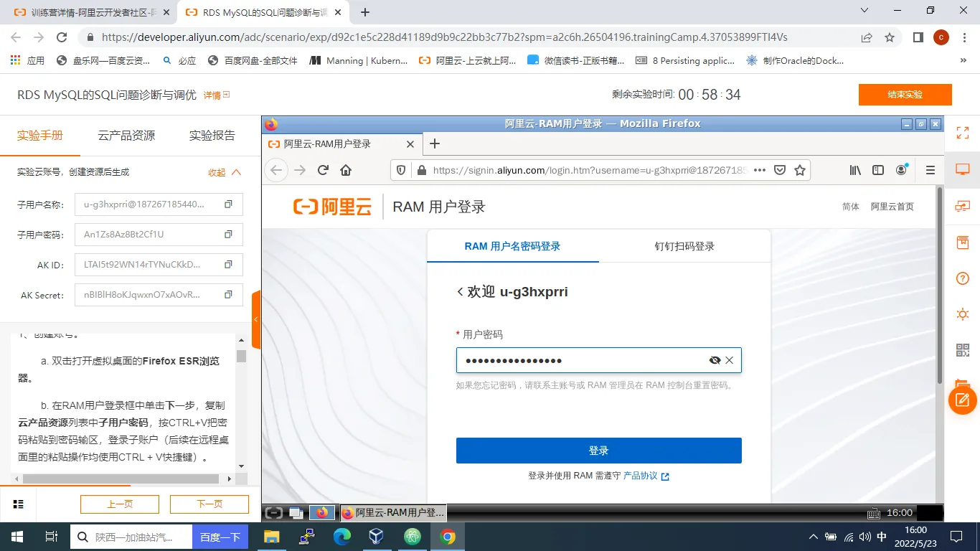Select RAM 用户名密码登录 tab
The width and height of the screenshot is (980, 551).
click(512, 246)
